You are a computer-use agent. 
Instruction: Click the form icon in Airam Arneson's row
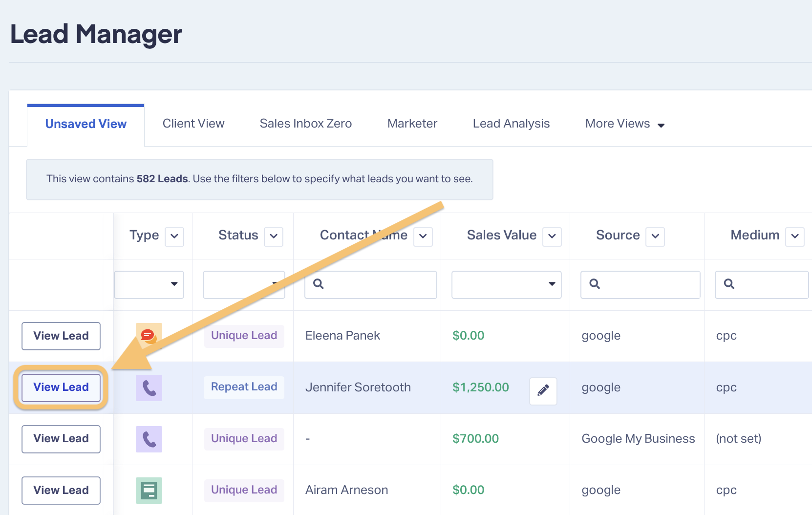click(x=149, y=490)
